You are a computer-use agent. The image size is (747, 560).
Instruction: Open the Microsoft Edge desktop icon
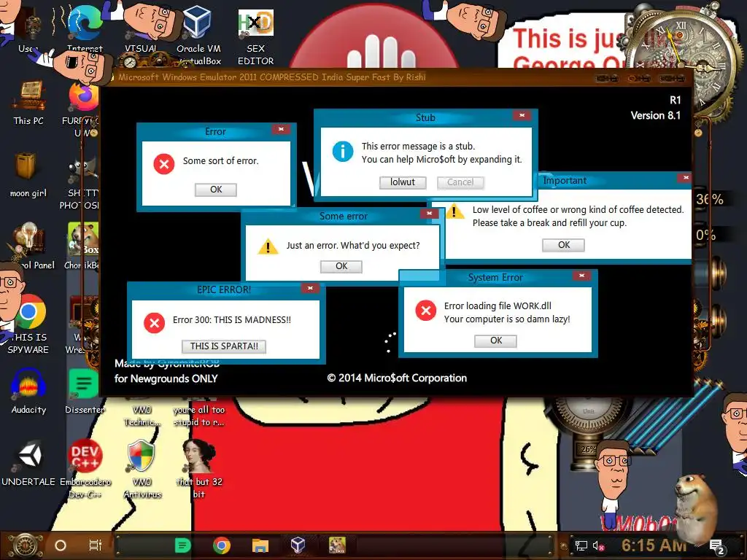85,24
